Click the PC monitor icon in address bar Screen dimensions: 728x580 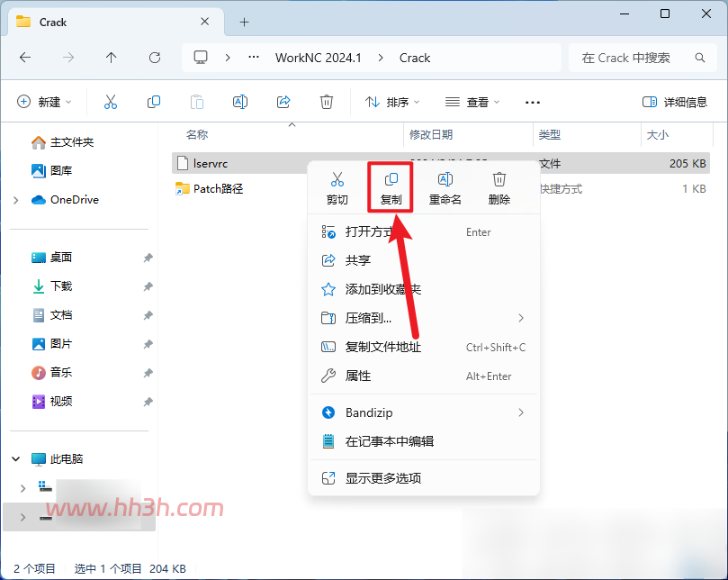201,58
